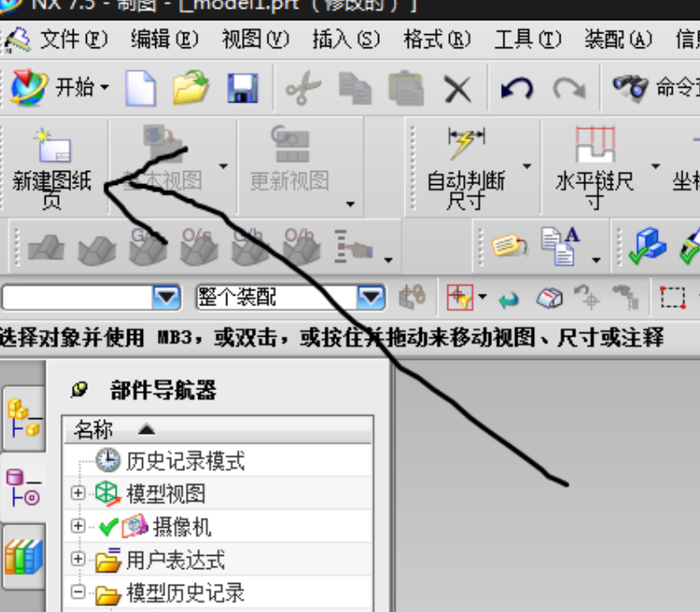The width and height of the screenshot is (700, 612).
Task: Click the pointing hand list icon
Action: (354, 246)
